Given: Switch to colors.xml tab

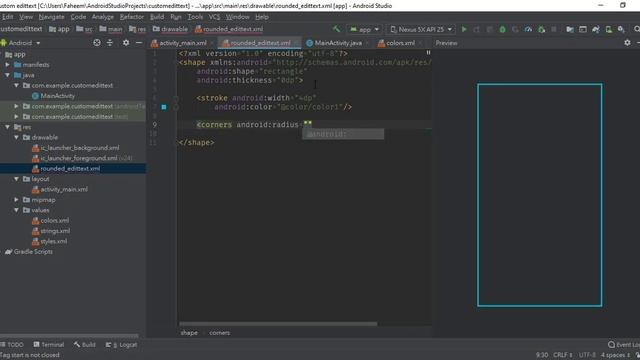Looking at the screenshot, I should (x=399, y=43).
